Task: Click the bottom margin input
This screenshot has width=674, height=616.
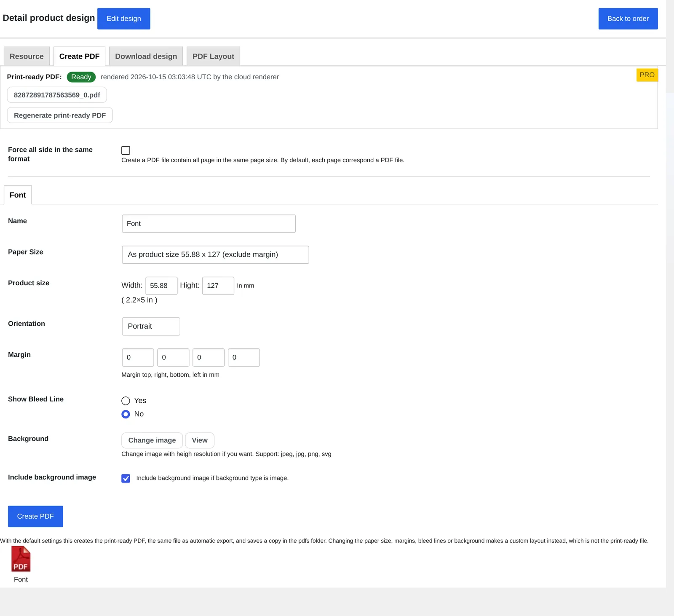Action: (x=209, y=357)
